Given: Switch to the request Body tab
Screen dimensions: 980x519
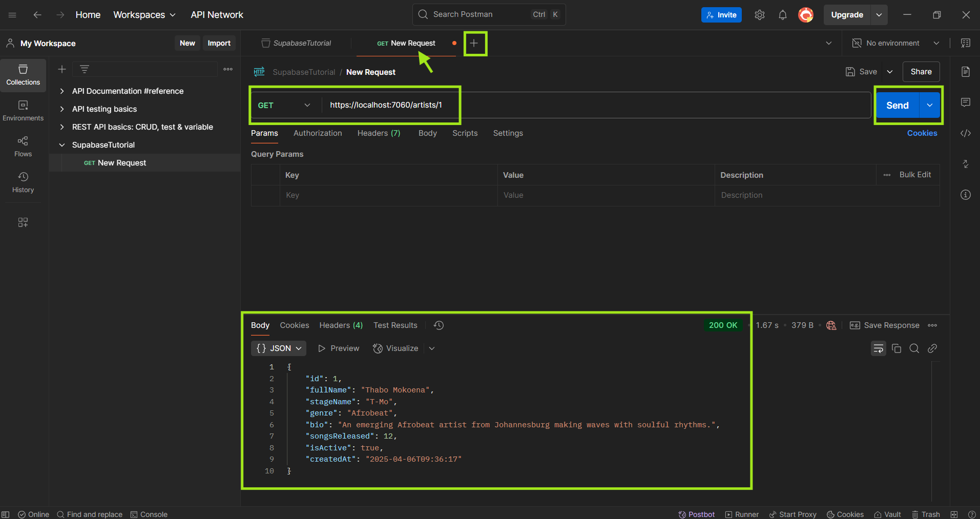Looking at the screenshot, I should pyautogui.click(x=427, y=133).
